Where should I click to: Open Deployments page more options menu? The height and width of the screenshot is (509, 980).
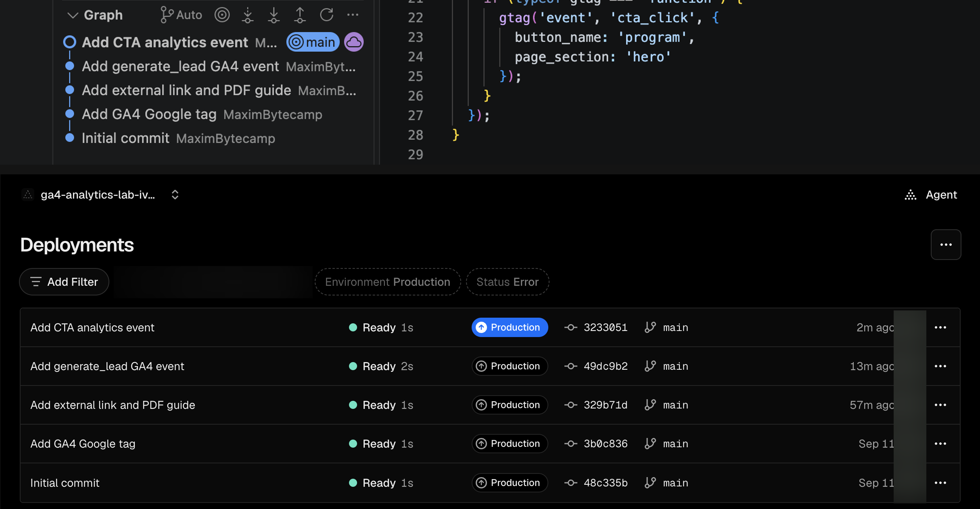click(946, 245)
